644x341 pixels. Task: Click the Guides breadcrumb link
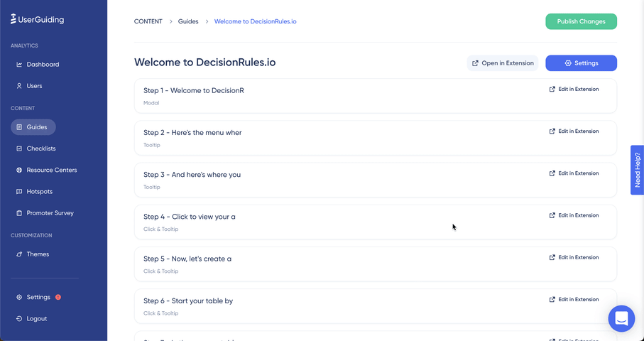pos(188,21)
